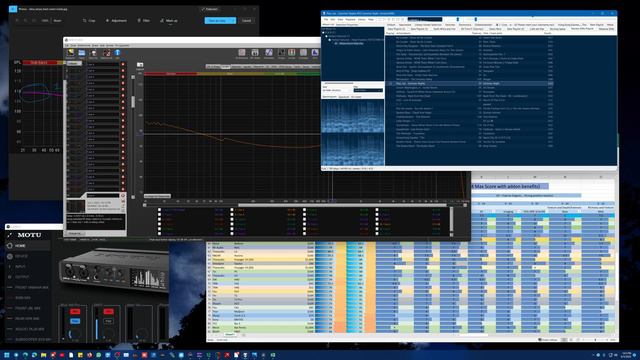Image resolution: width=640 pixels, height=360 pixels.
Task: Open Filter tool in Photos editor
Action: [144, 20]
